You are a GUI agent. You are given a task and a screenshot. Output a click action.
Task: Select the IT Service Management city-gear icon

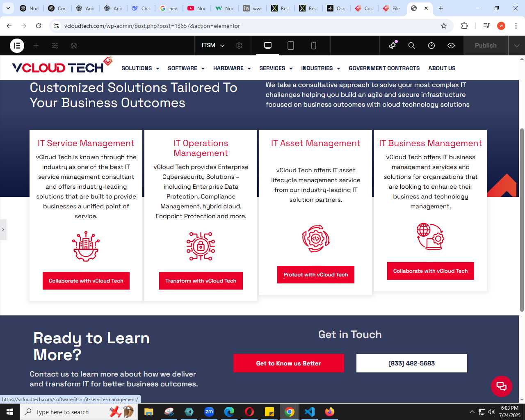(x=86, y=247)
